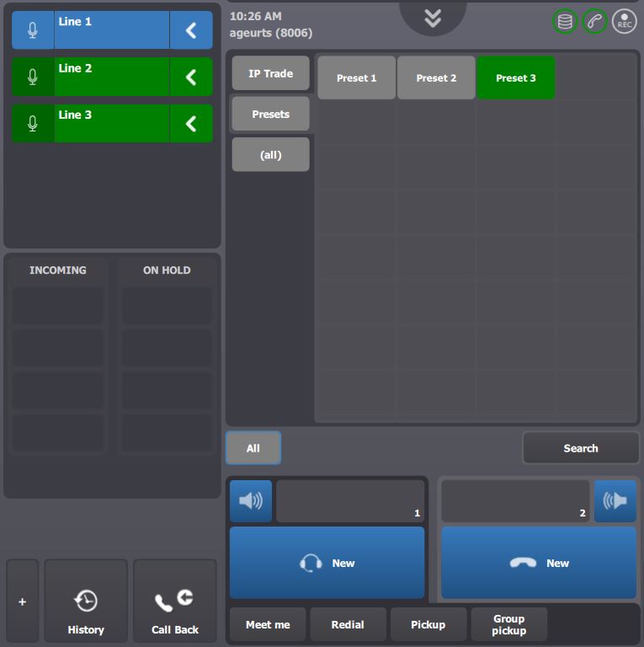Image resolution: width=644 pixels, height=647 pixels.
Task: Expand Line 3 with its chevron arrow
Action: pos(191,123)
